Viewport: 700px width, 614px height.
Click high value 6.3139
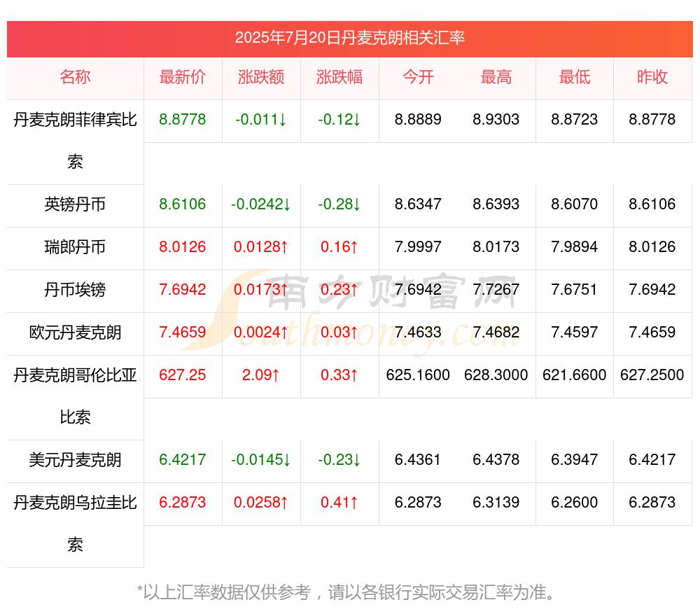pyautogui.click(x=496, y=503)
